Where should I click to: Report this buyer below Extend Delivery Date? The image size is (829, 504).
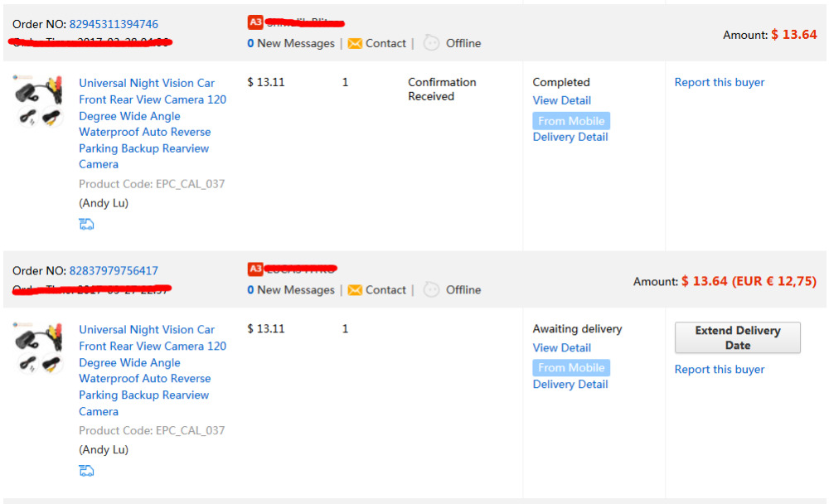click(x=719, y=370)
